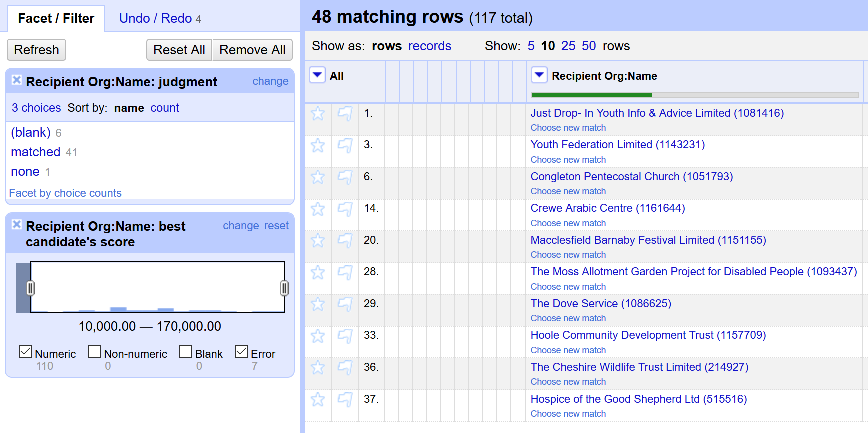Toggle the Error checkbox
Viewport: 868px width, 433px height.
point(241,352)
